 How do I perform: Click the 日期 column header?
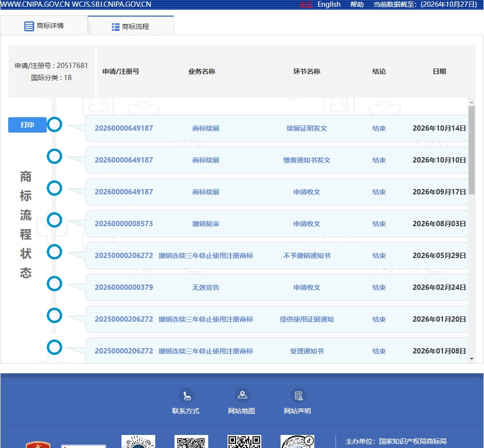click(x=439, y=71)
